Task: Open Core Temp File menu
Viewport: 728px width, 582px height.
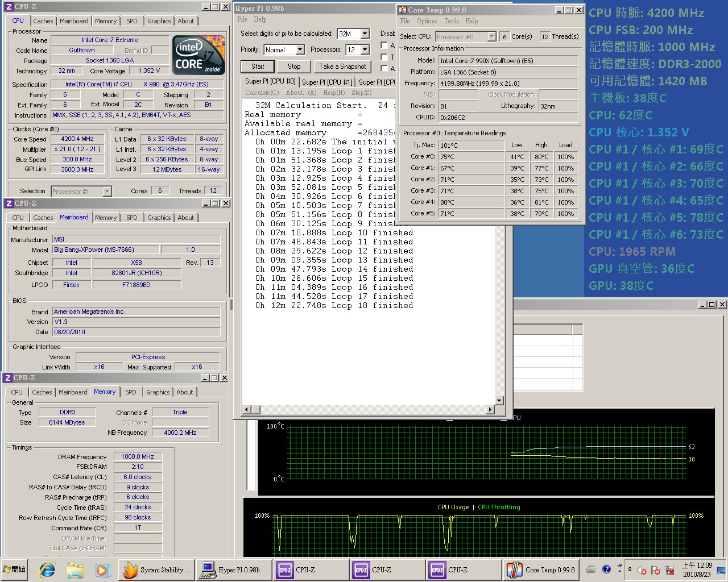Action: point(405,21)
